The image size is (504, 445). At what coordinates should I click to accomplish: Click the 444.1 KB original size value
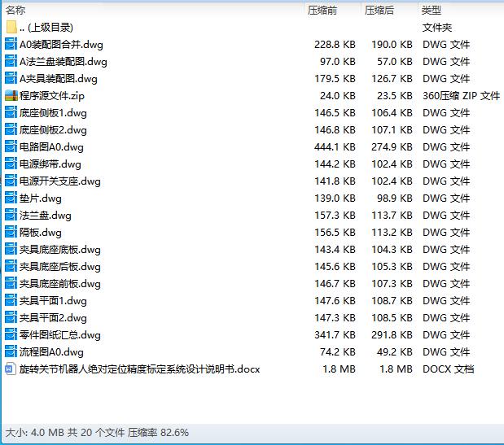335,146
